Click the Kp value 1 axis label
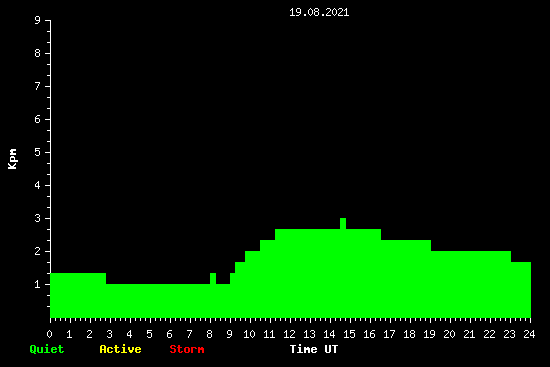Image resolution: width=550 pixels, height=367 pixels. 38,284
